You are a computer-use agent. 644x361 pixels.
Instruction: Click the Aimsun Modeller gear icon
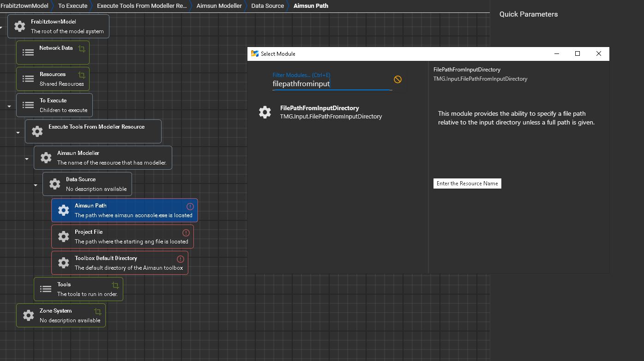click(46, 158)
